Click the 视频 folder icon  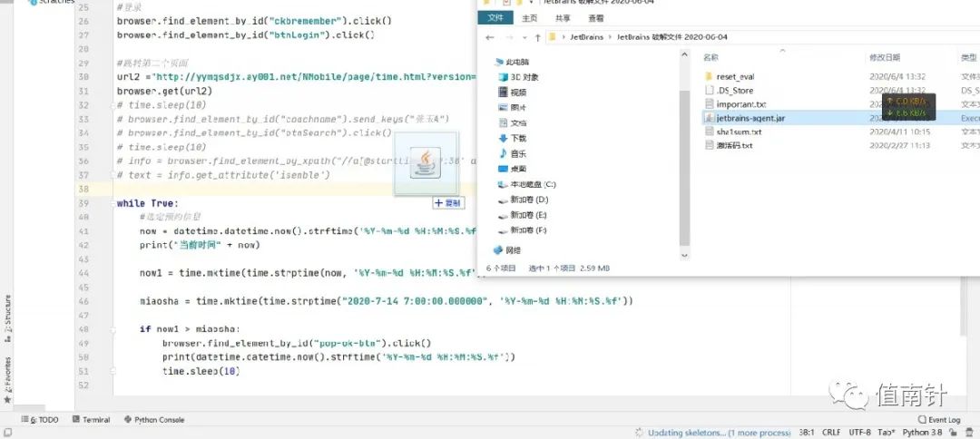[503, 92]
